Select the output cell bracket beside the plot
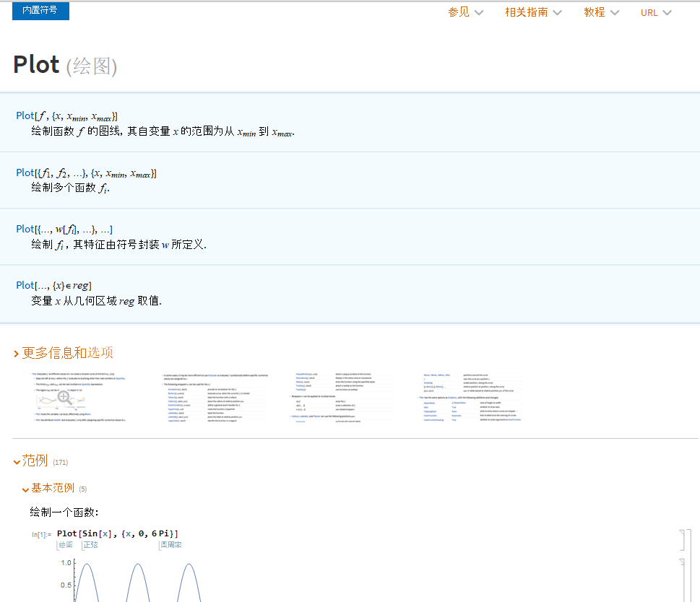 click(x=683, y=580)
